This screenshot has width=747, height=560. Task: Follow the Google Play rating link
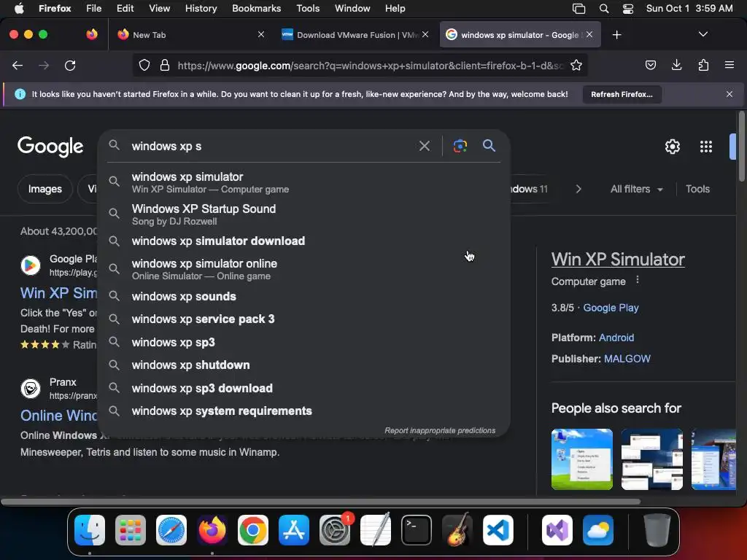[611, 308]
